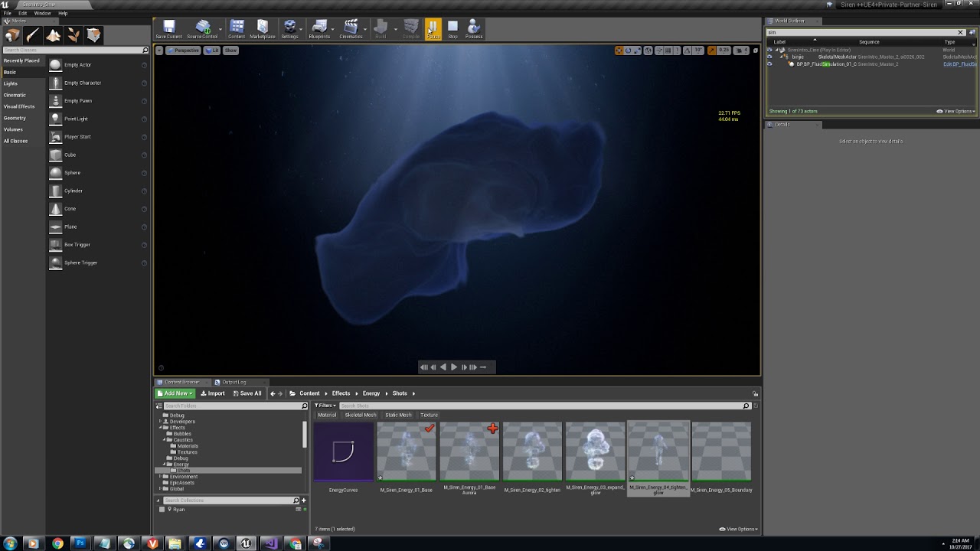Toggle the Texture filter
980x551 pixels.
point(429,415)
